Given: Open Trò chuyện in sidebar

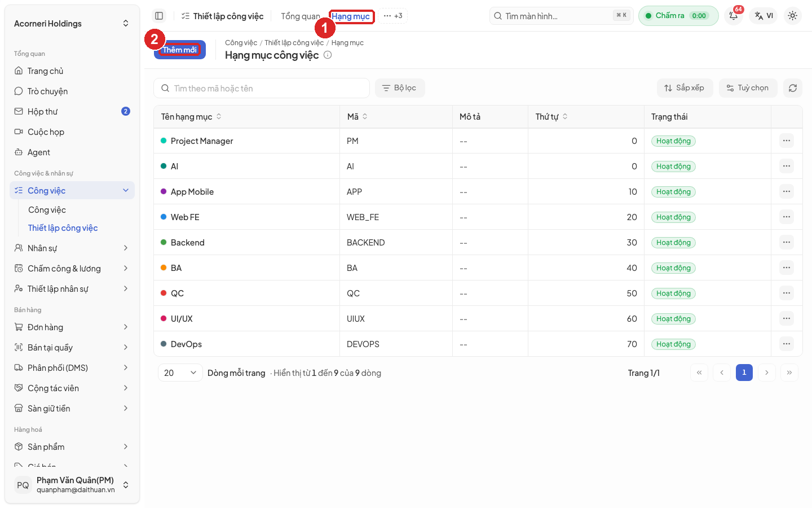Looking at the screenshot, I should coord(72,91).
